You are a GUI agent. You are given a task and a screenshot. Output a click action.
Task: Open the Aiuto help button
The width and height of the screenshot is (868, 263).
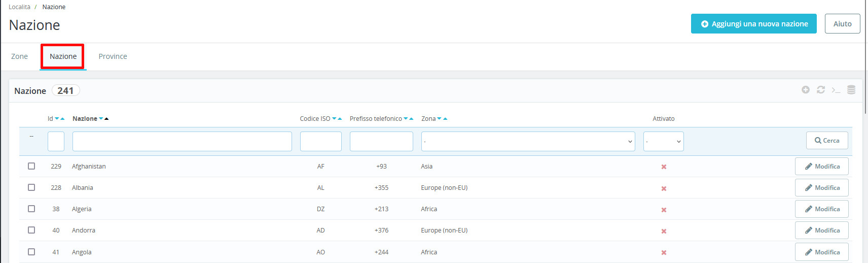[x=842, y=24]
